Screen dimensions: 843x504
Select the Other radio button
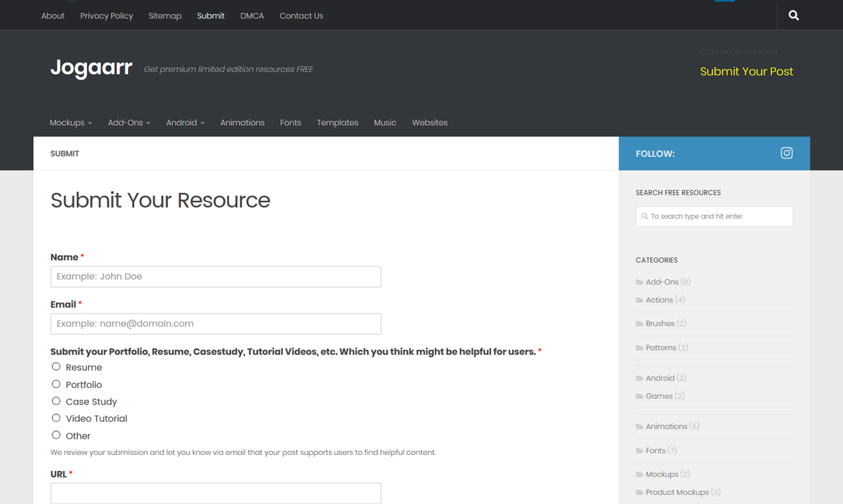pos(56,435)
